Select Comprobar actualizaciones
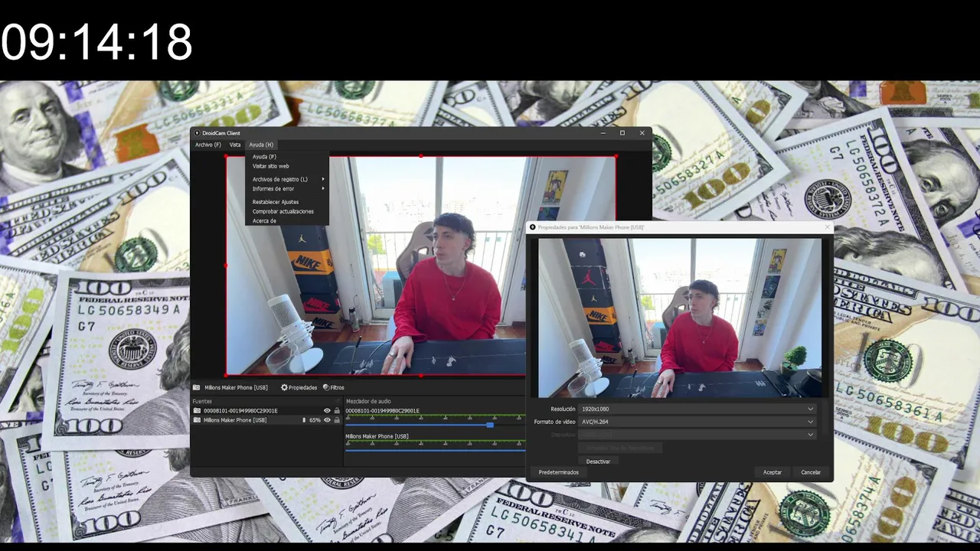 click(287, 211)
